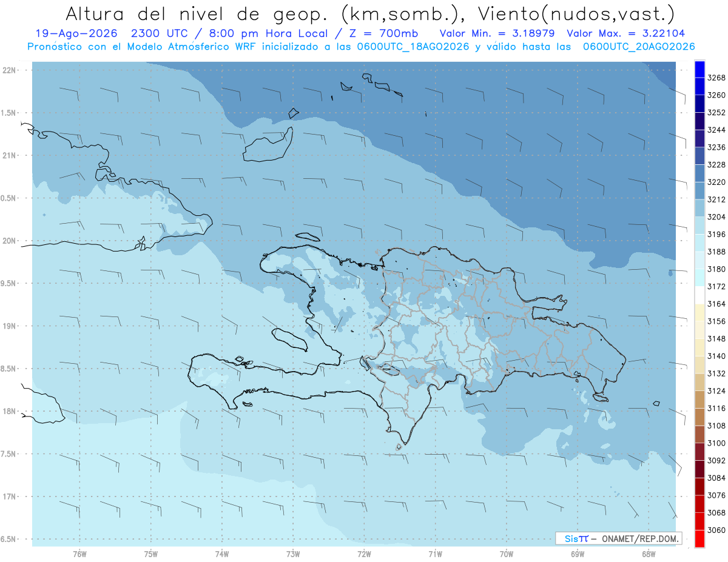Click the 21N latitude axis label
Viewport: 728px width, 562px height.
(8, 155)
